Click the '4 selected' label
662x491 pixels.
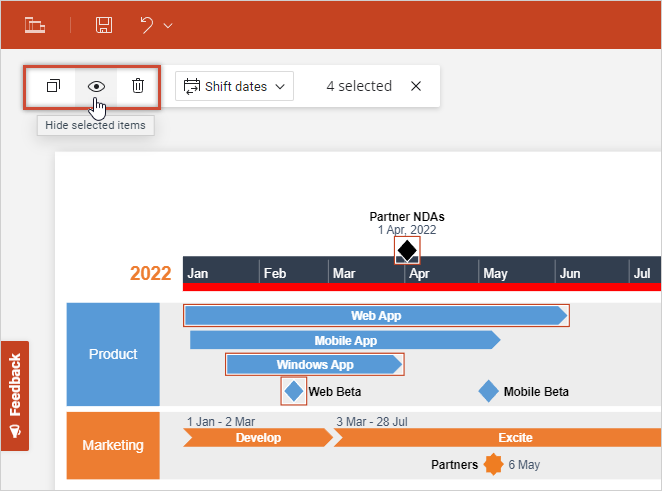pyautogui.click(x=359, y=86)
